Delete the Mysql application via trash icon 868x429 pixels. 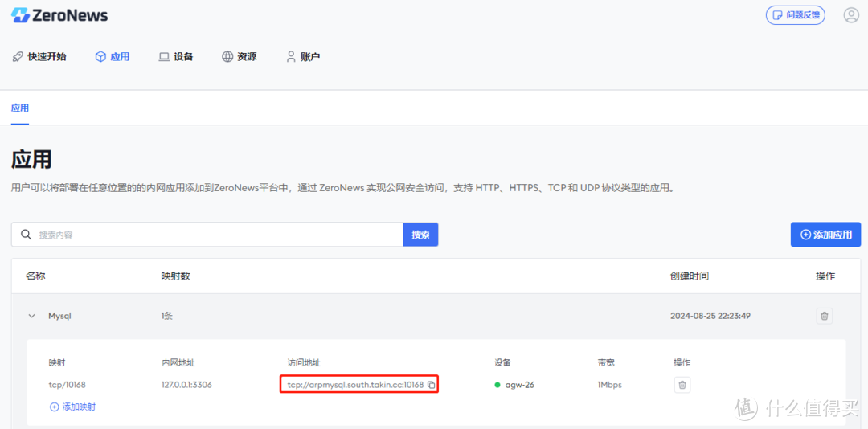tap(825, 316)
